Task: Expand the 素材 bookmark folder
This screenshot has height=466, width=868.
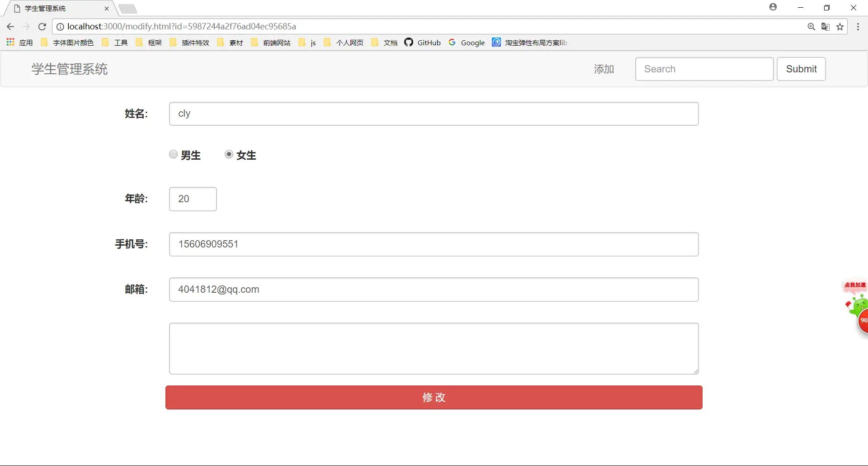Action: coord(230,43)
